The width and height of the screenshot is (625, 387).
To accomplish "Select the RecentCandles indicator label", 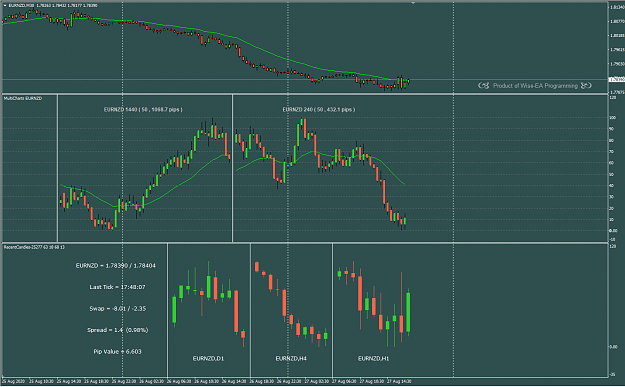I will point(34,247).
